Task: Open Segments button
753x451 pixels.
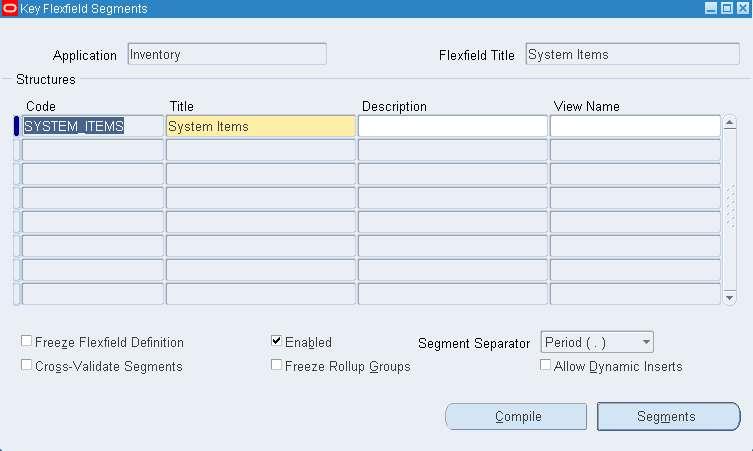Action: coord(668,416)
